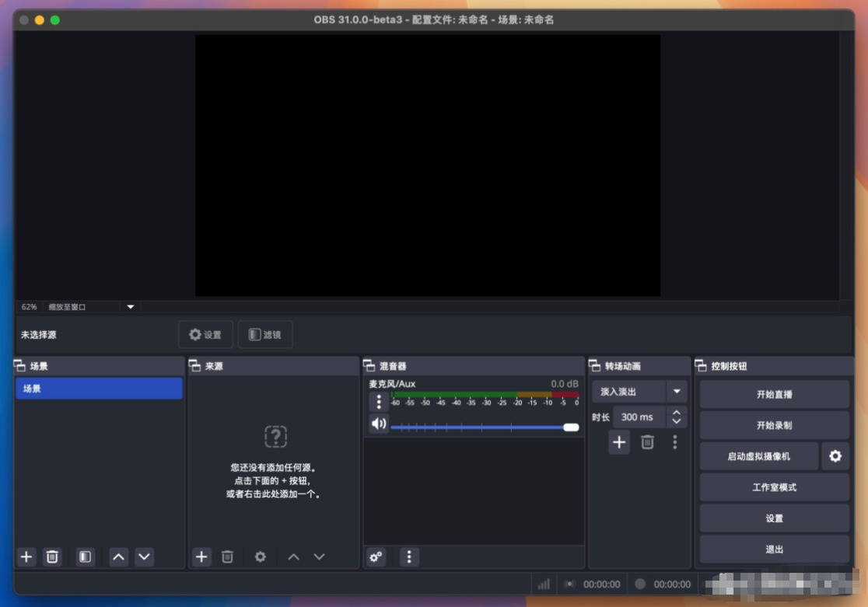
Task: Open mixer panel three-dot menu
Action: coord(409,556)
